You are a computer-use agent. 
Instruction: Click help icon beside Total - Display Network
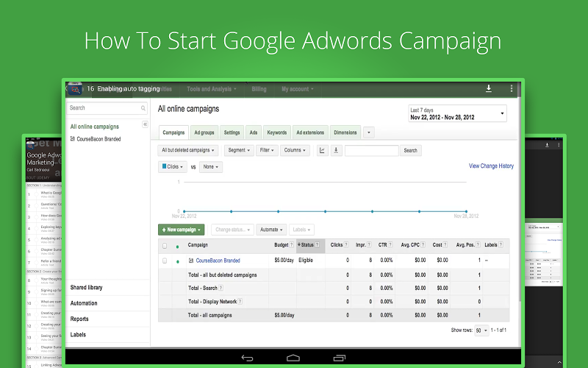coord(240,302)
